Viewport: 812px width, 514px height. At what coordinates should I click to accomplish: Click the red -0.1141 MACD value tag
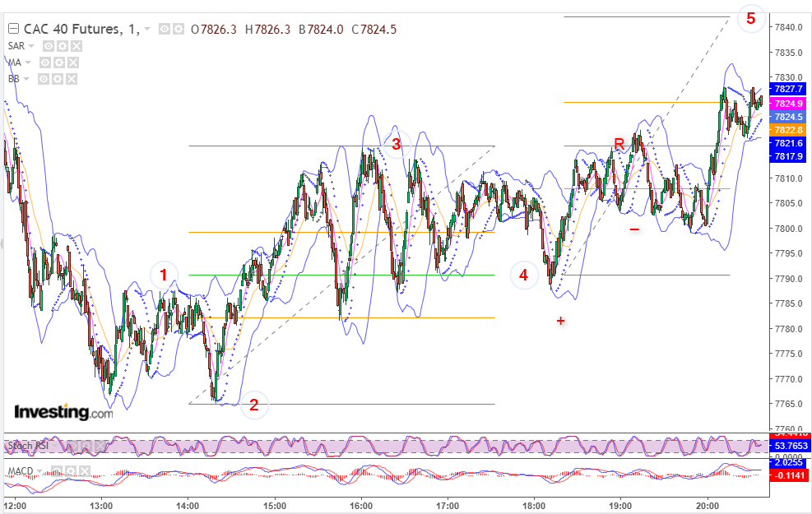[x=789, y=475]
